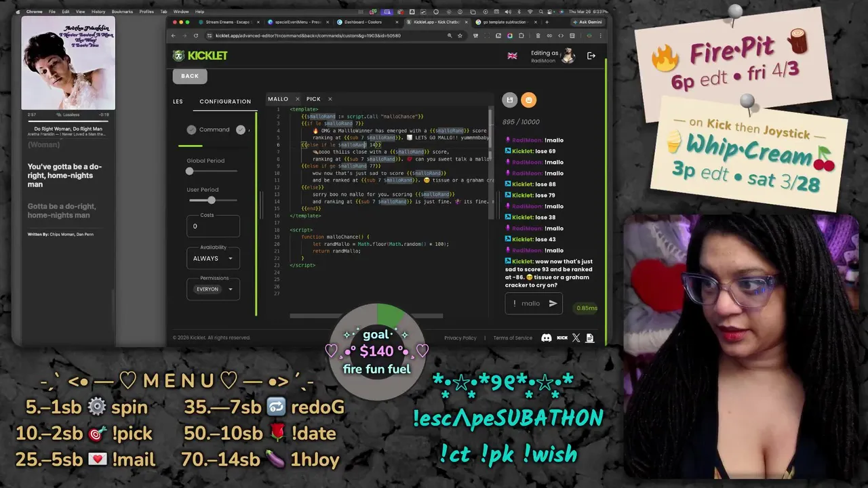Click the Costs input field
The width and height of the screenshot is (868, 488).
point(213,226)
